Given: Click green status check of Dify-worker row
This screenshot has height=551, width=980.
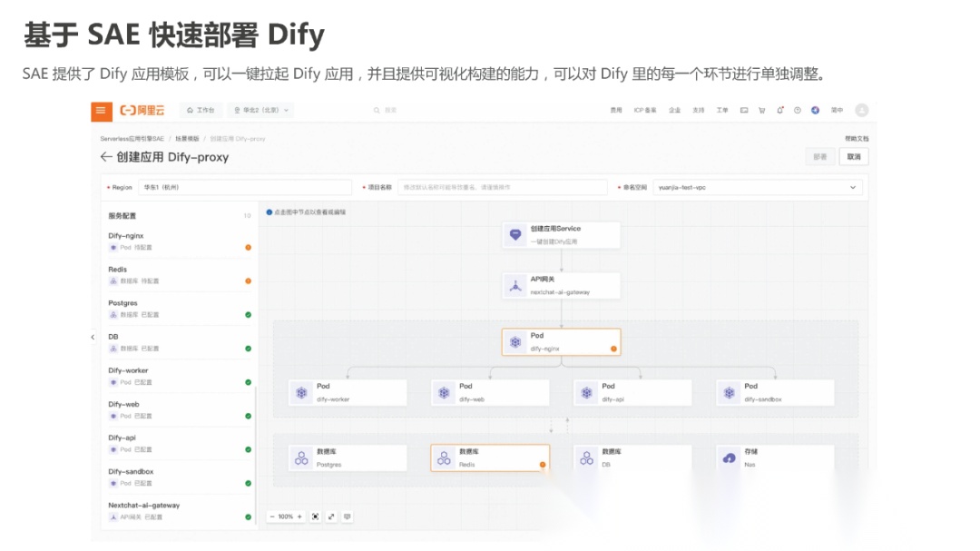Looking at the screenshot, I should [248, 382].
